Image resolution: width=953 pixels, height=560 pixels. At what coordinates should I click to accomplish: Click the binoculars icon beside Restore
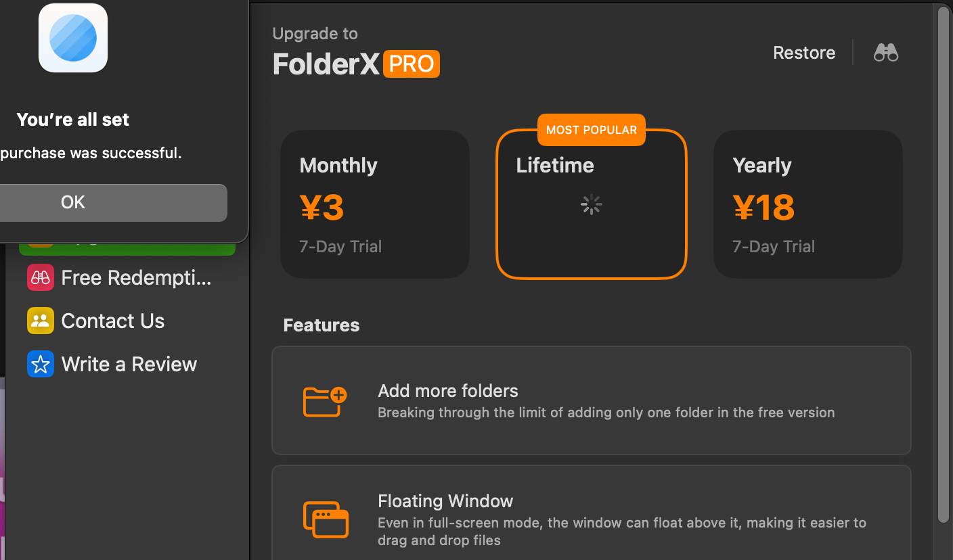tap(885, 53)
